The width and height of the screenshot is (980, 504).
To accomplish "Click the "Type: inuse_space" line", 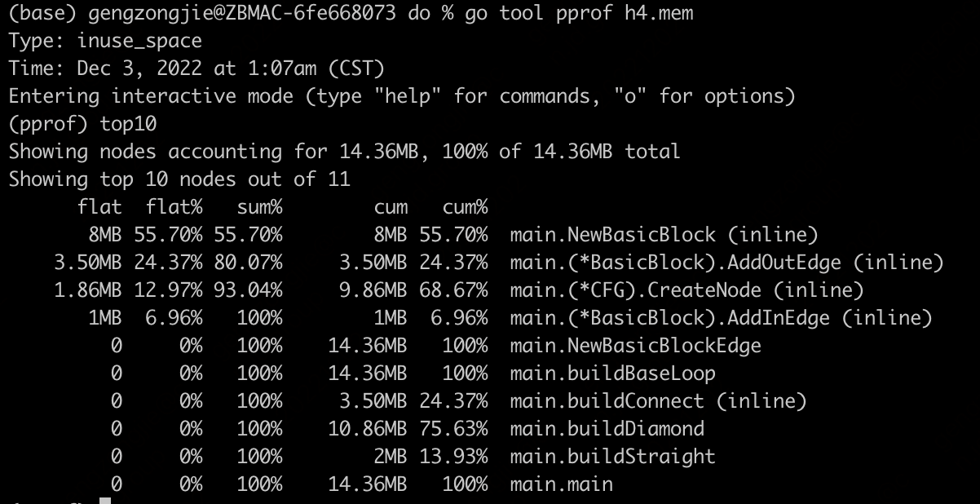I will click(x=105, y=41).
